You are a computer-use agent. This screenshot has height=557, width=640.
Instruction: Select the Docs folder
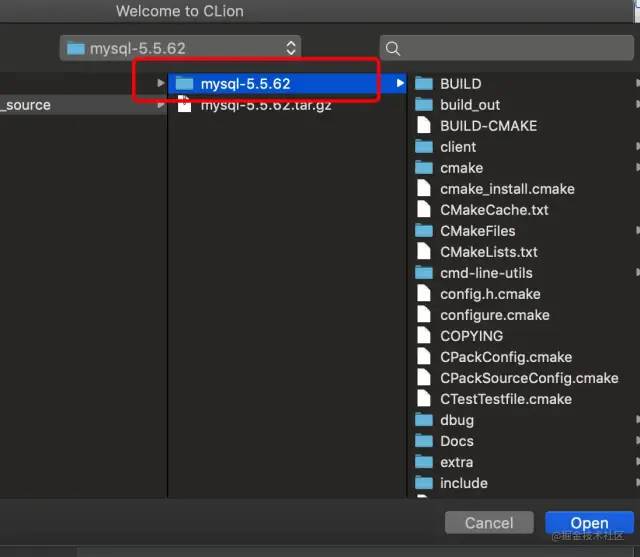click(457, 441)
